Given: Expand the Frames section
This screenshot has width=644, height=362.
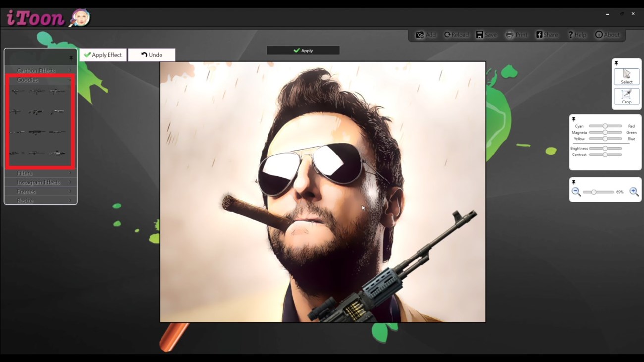Looking at the screenshot, I should coord(41,192).
